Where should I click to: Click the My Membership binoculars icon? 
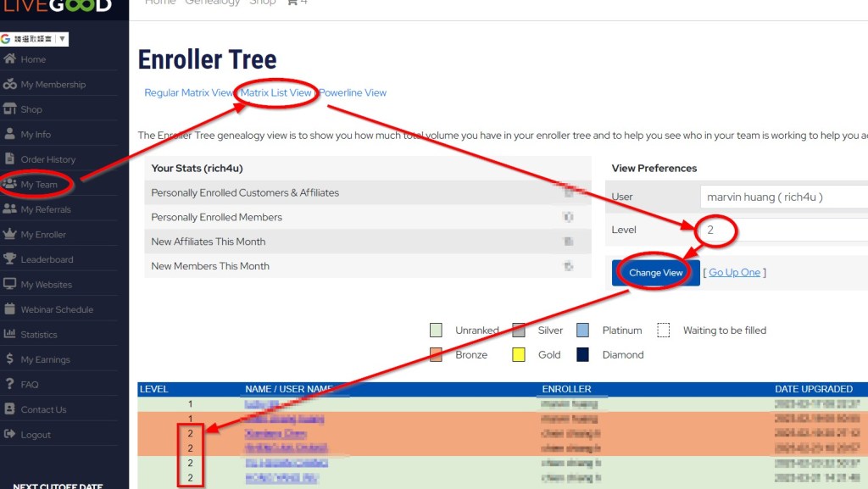click(10, 85)
